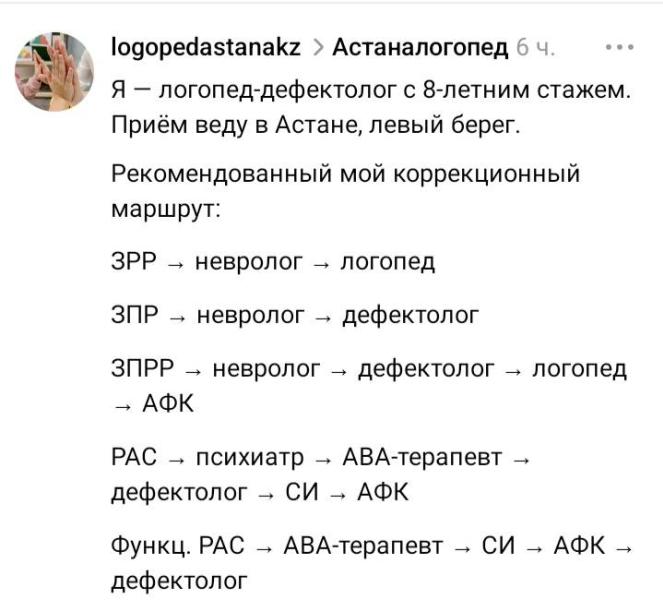Open the three-dot more options menu
This screenshot has width=663, height=600.
click(619, 48)
